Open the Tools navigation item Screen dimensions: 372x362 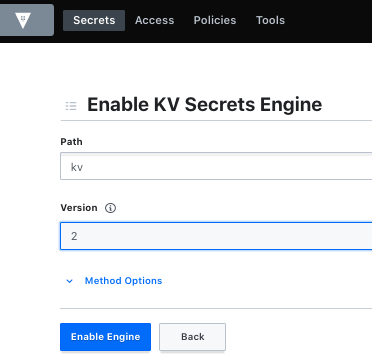tap(270, 20)
